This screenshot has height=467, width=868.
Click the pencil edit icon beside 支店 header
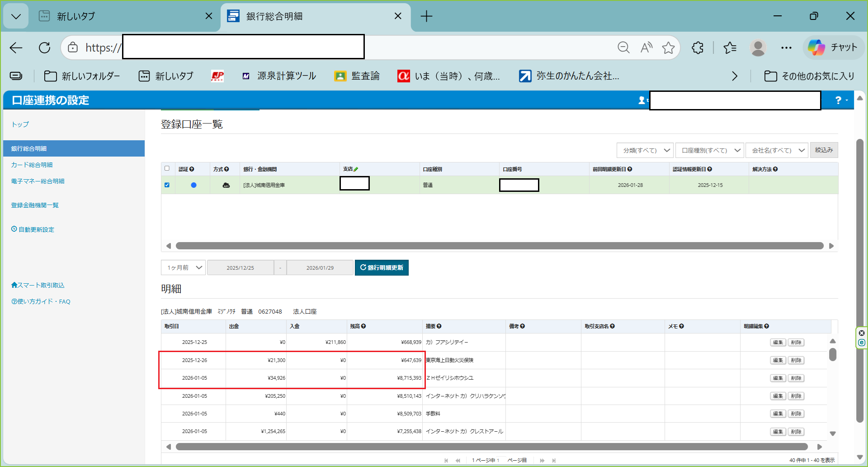click(x=356, y=169)
